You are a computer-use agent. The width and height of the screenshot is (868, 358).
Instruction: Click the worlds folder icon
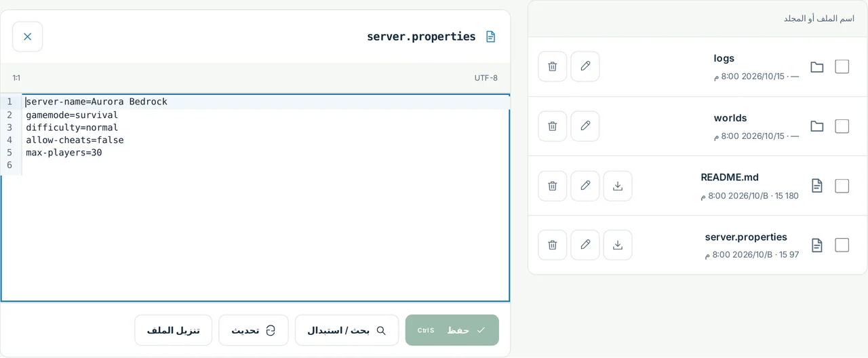point(817,126)
